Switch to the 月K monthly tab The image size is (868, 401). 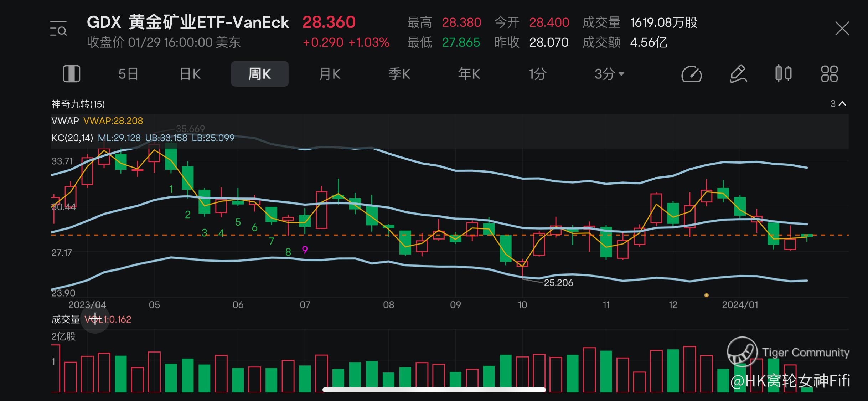click(x=330, y=74)
